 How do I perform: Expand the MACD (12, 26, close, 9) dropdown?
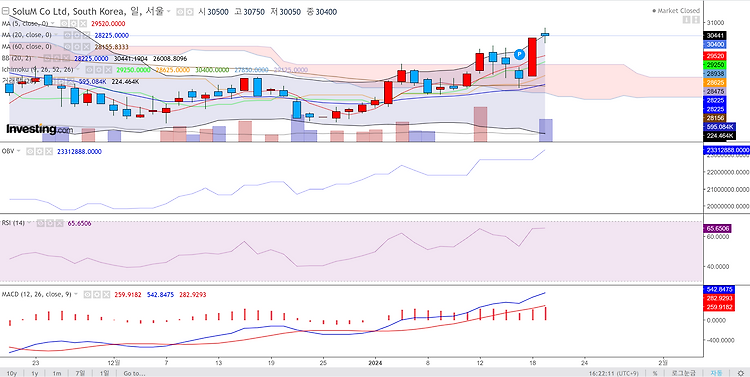click(x=76, y=294)
